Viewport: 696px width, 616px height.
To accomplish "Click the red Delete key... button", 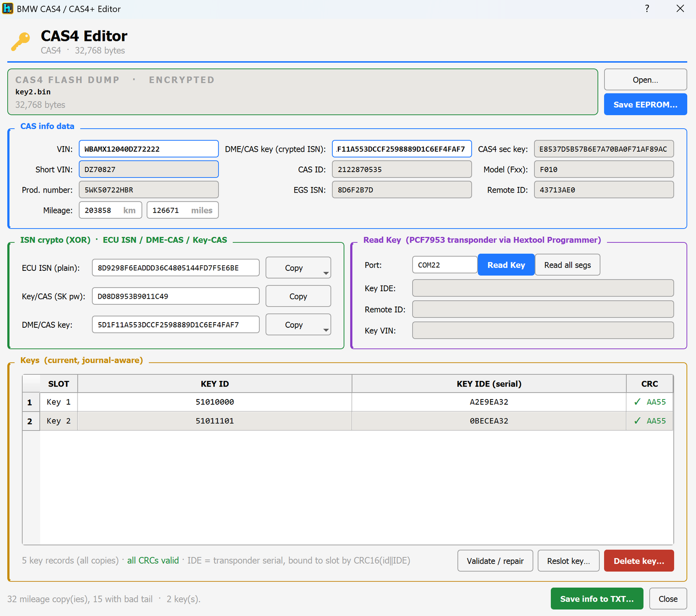I will [x=639, y=561].
